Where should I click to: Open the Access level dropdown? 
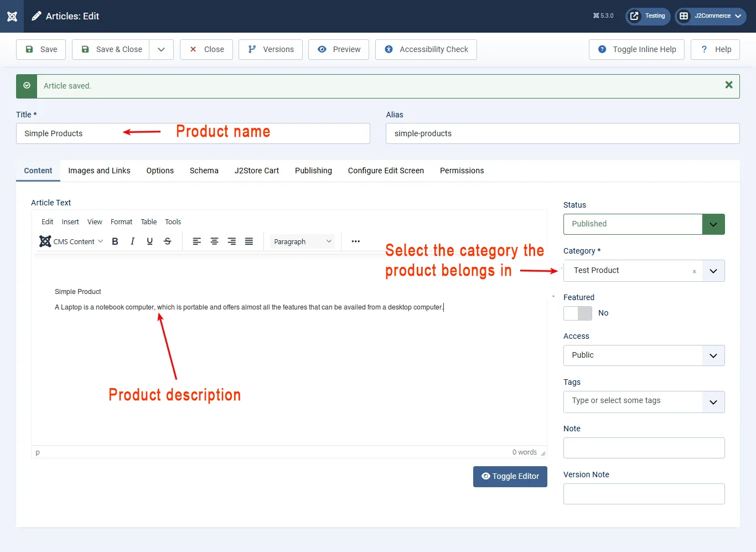click(644, 355)
